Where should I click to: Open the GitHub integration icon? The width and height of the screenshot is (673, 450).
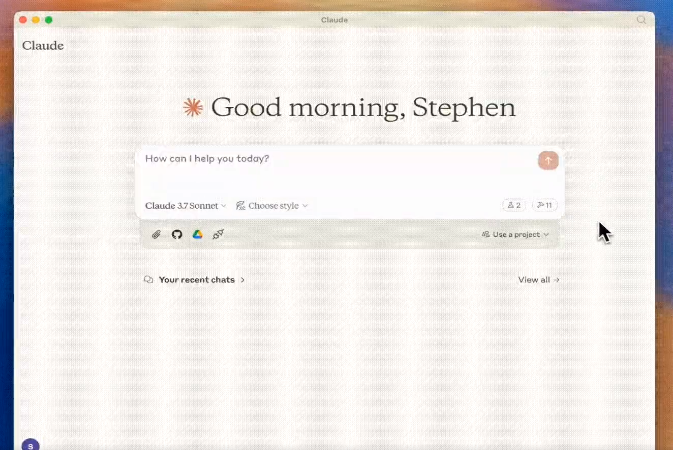click(177, 234)
